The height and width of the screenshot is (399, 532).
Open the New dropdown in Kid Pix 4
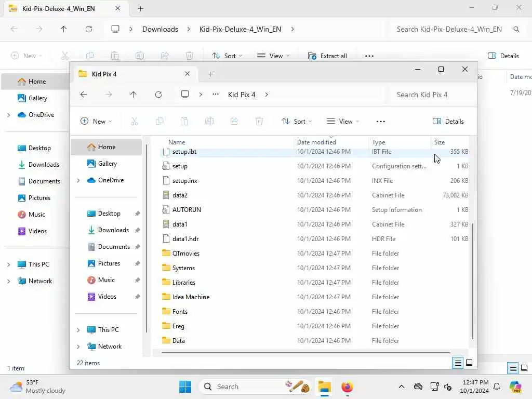coord(96,122)
